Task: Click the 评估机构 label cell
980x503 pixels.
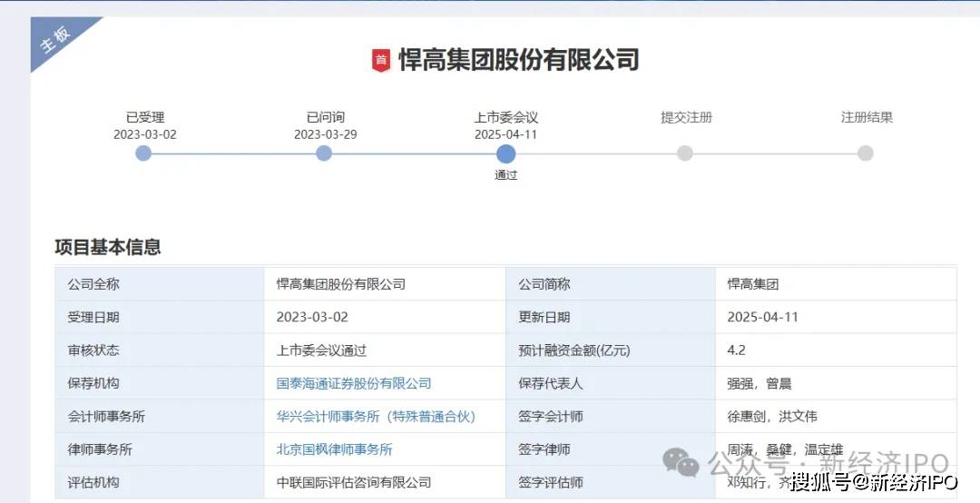Action: 160,482
